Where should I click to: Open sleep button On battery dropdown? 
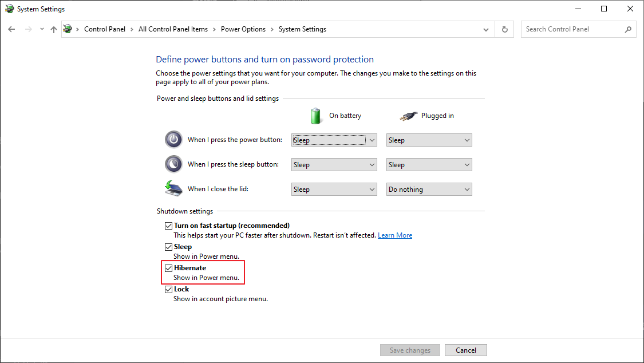point(334,165)
